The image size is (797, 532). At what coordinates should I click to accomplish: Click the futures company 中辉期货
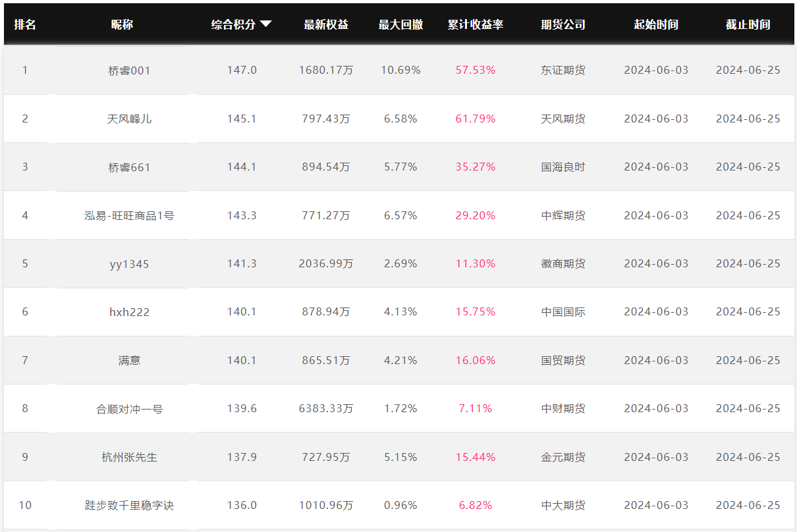(563, 215)
